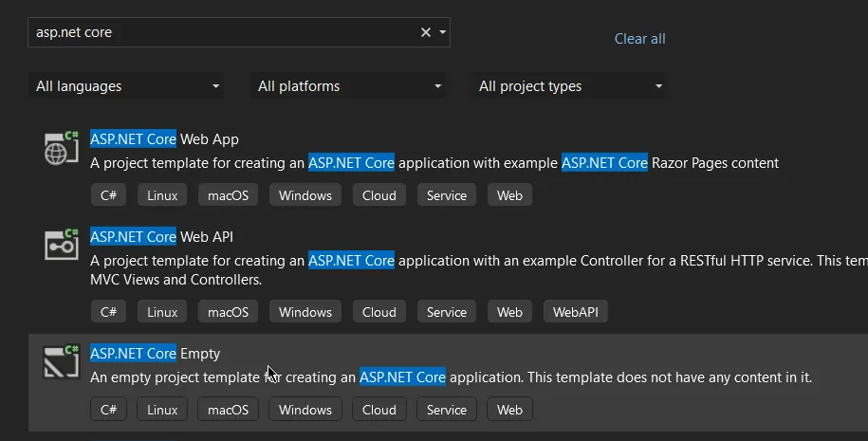
Task: Click the Cloud tag under ASP.NET Core Web API
Action: (x=379, y=312)
